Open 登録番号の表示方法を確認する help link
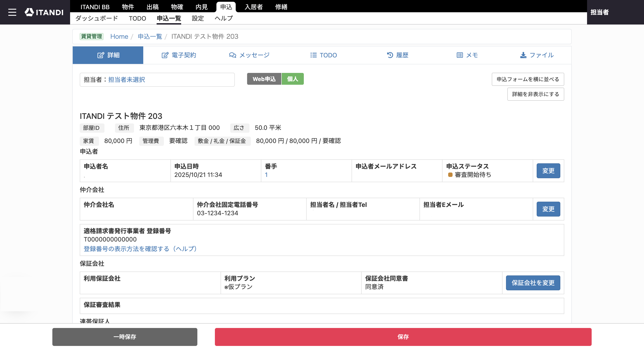This screenshot has width=644, height=349. pyautogui.click(x=140, y=249)
